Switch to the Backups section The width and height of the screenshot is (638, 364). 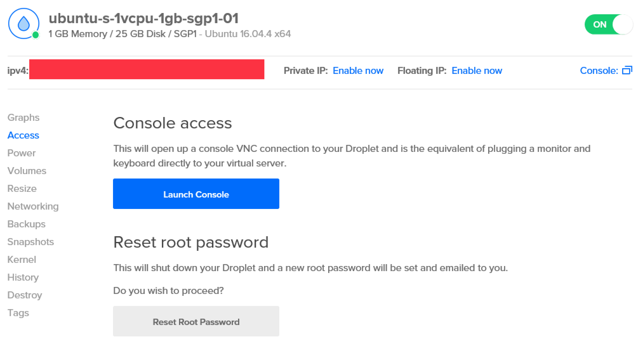click(27, 224)
